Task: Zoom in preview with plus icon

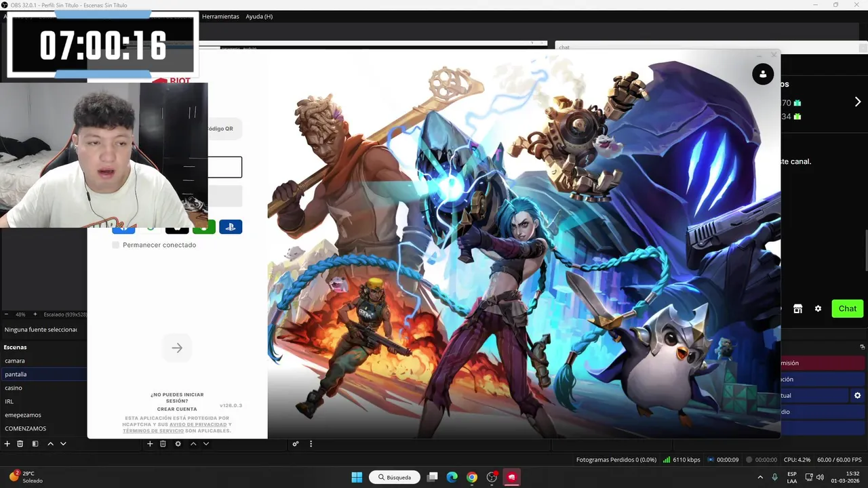Action: pos(35,314)
